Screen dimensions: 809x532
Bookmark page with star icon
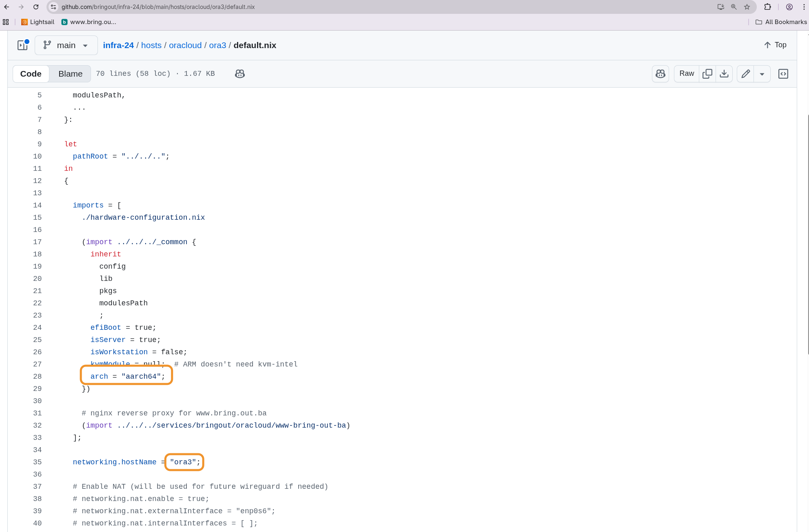coord(747,7)
